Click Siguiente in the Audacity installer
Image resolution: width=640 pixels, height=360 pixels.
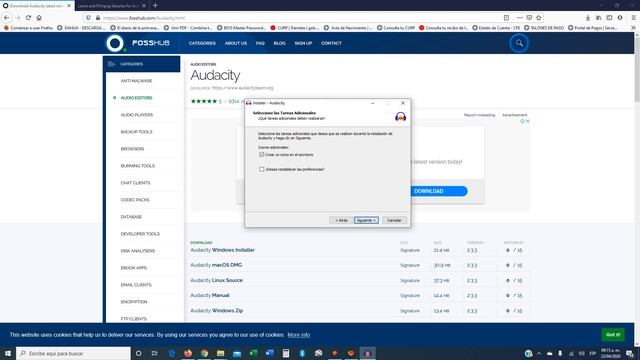tap(366, 220)
